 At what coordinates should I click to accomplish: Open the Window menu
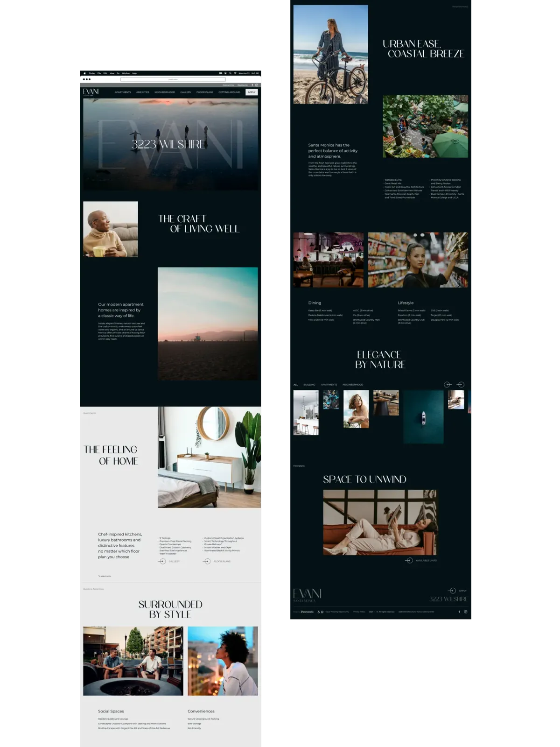coord(126,73)
